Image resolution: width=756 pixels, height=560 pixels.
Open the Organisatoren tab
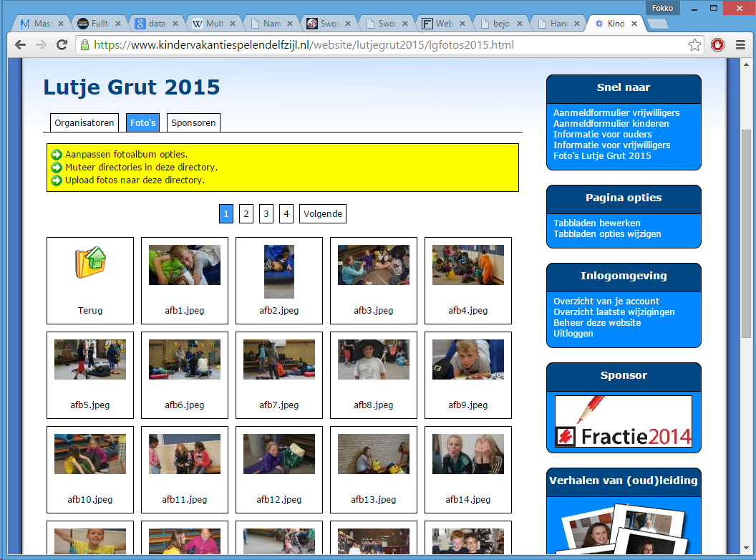tap(84, 123)
